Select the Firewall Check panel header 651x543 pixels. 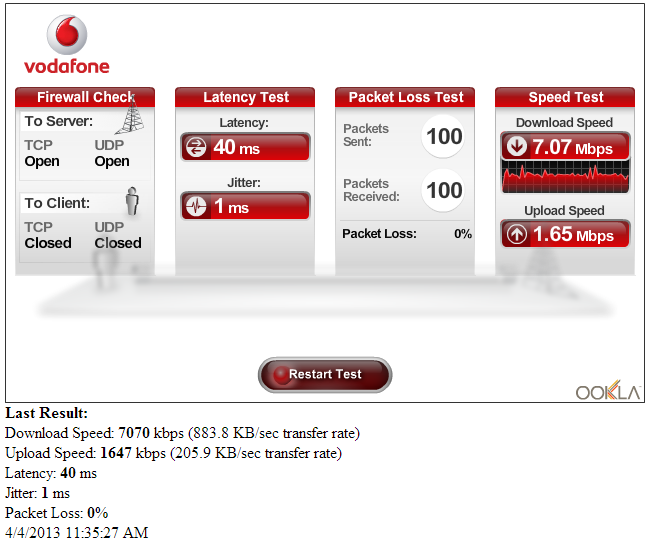pyautogui.click(x=85, y=97)
